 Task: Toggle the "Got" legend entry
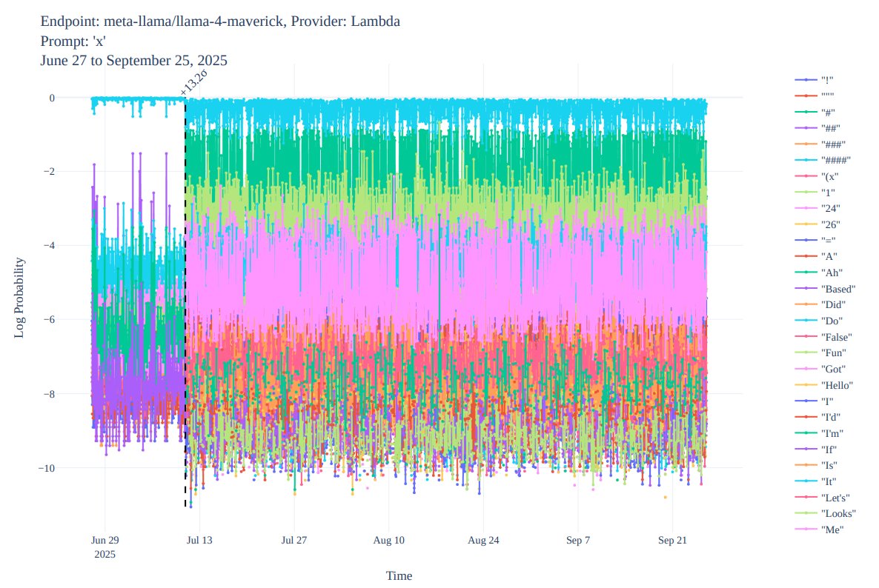[x=820, y=369]
